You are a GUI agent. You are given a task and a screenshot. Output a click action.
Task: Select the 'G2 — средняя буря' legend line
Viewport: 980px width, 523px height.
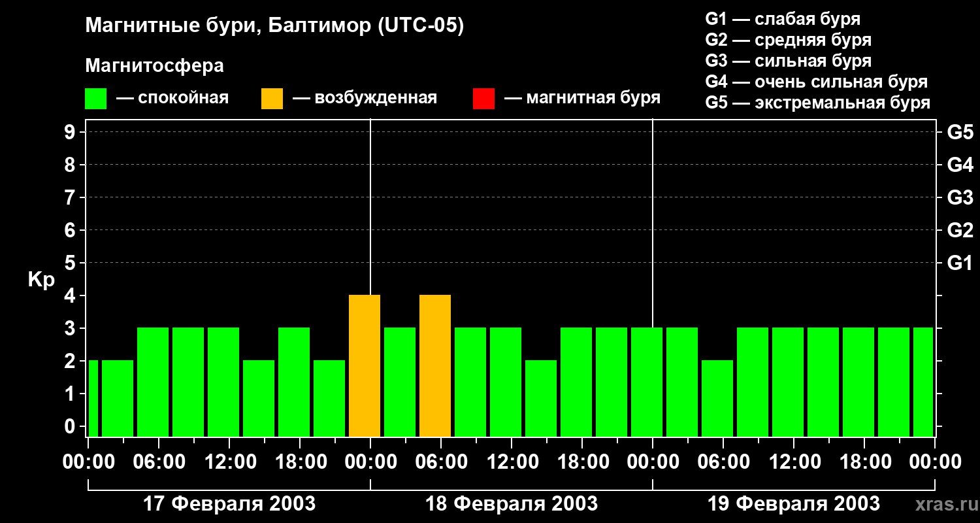point(788,40)
